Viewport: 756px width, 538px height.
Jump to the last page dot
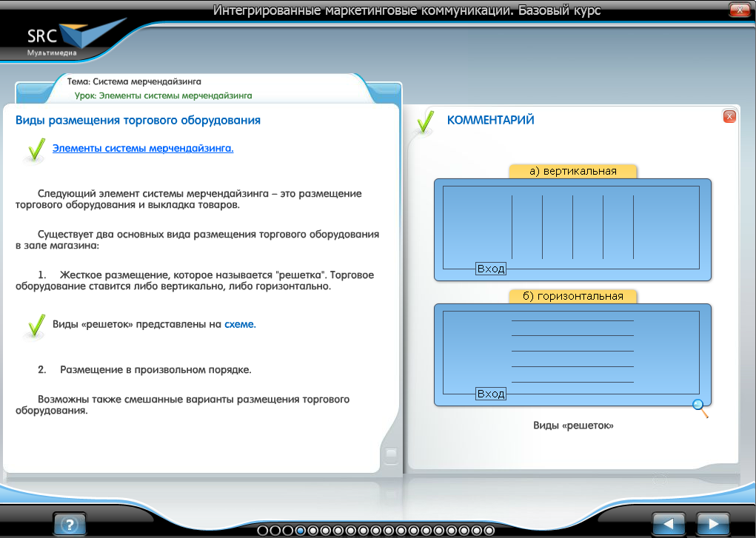489,531
